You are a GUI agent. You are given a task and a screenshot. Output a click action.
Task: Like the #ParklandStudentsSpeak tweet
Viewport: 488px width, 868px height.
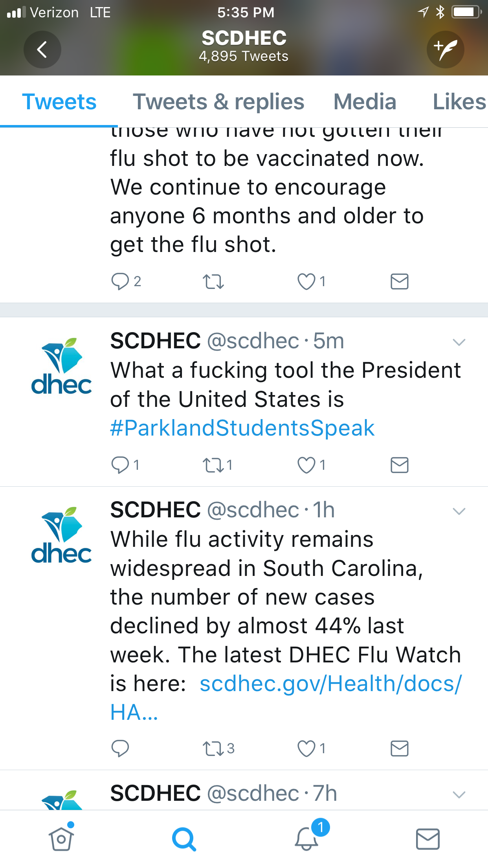coord(306,465)
